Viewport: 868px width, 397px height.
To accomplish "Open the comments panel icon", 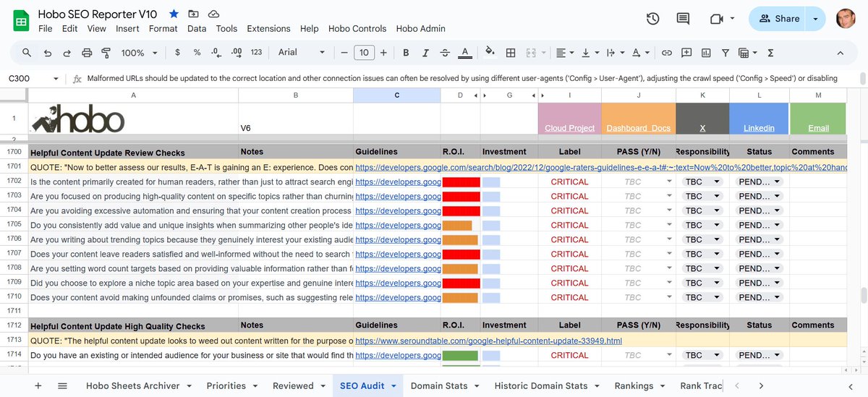I will click(683, 19).
